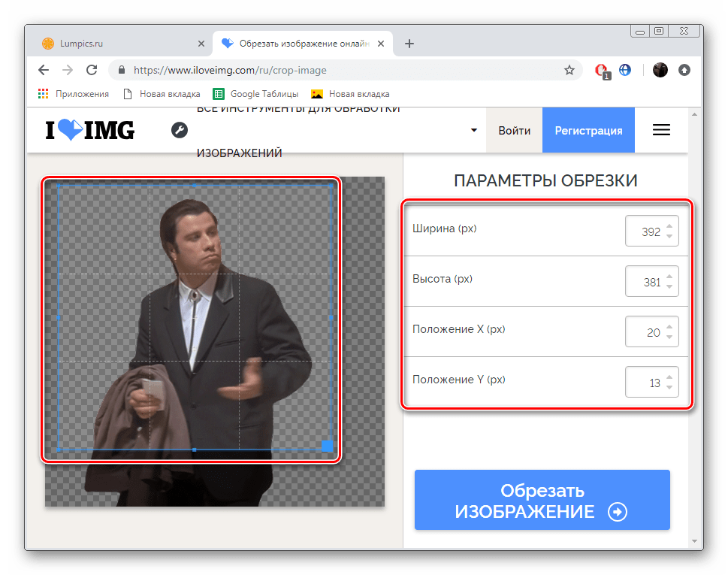Click the ПАРАМЕТРЫ ОБРЕЗКИ heading
728x575 pixels.
click(x=545, y=180)
